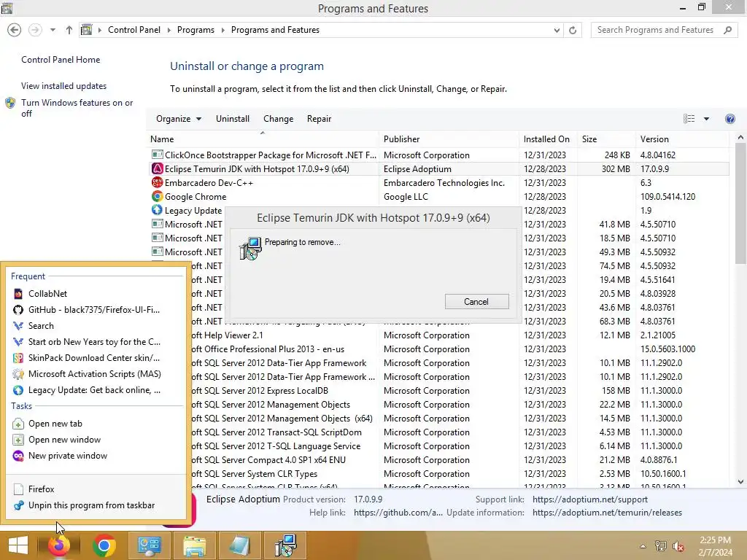
Task: Click the Back navigation arrow
Action: pos(15,30)
